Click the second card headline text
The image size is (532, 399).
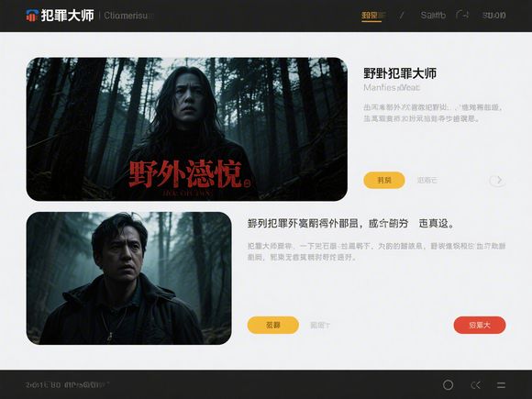350,224
